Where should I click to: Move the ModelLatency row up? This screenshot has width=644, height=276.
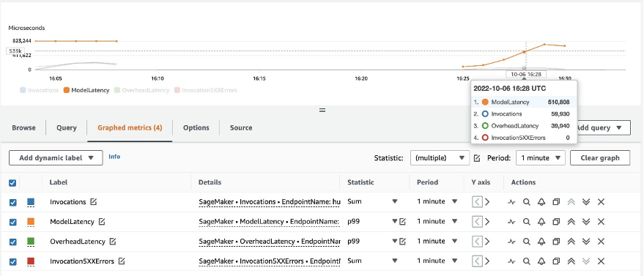(571, 221)
